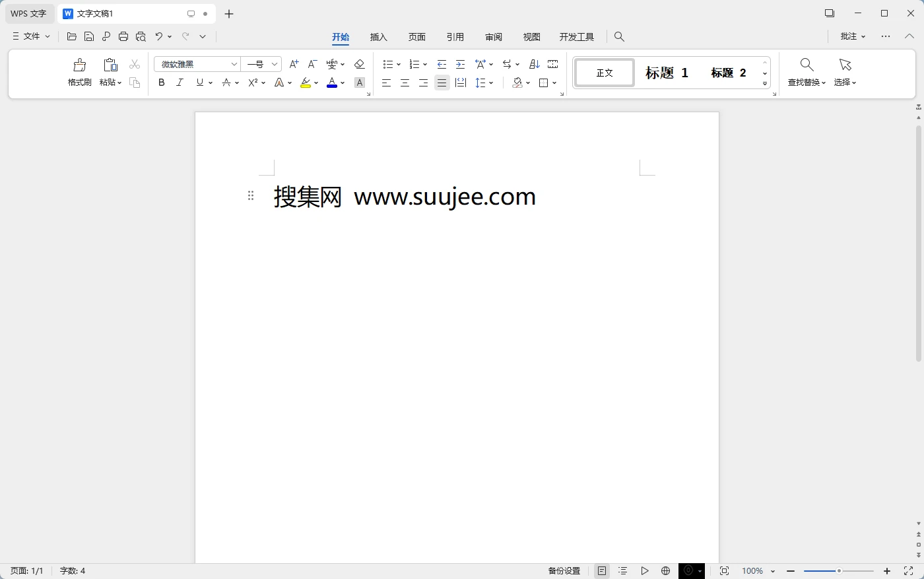Screen dimensions: 924x579
Task: Open a new tab with the plus button
Action: tap(229, 14)
